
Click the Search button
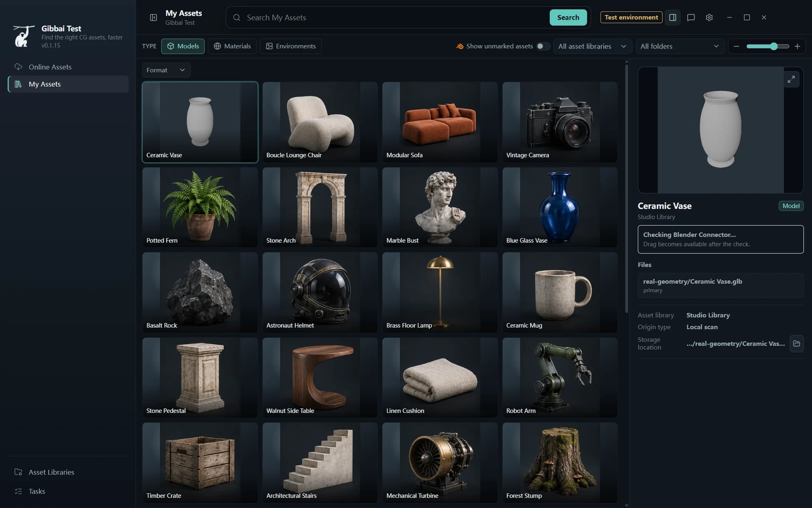click(568, 17)
